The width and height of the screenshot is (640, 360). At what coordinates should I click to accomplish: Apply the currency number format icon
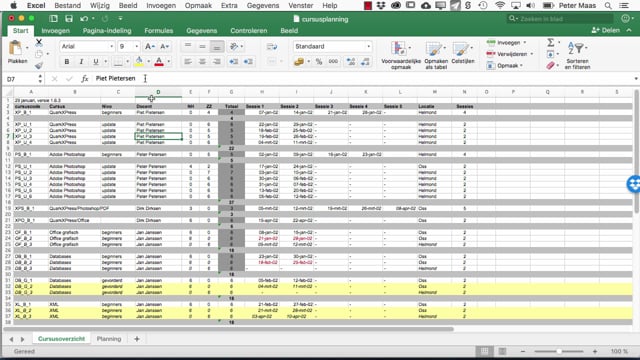(299, 62)
